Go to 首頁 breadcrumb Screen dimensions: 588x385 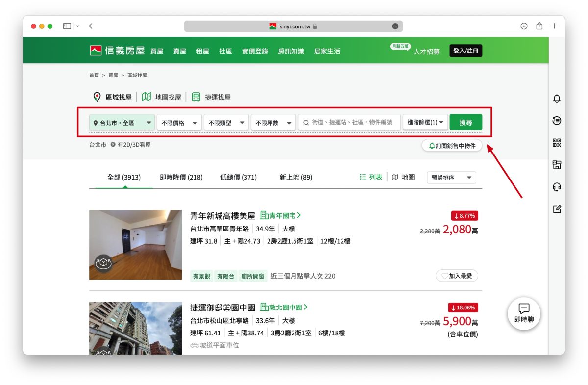click(x=94, y=75)
